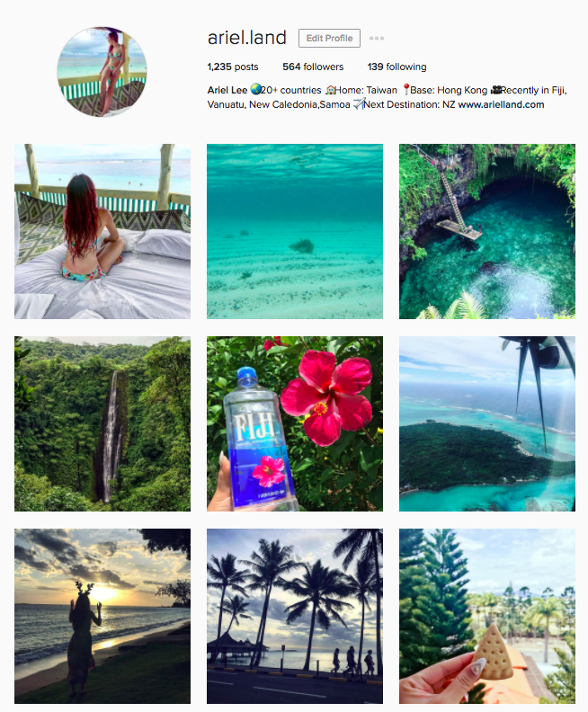The width and height of the screenshot is (588, 712).
Task: Click the 1,235 posts count
Action: pos(233,67)
